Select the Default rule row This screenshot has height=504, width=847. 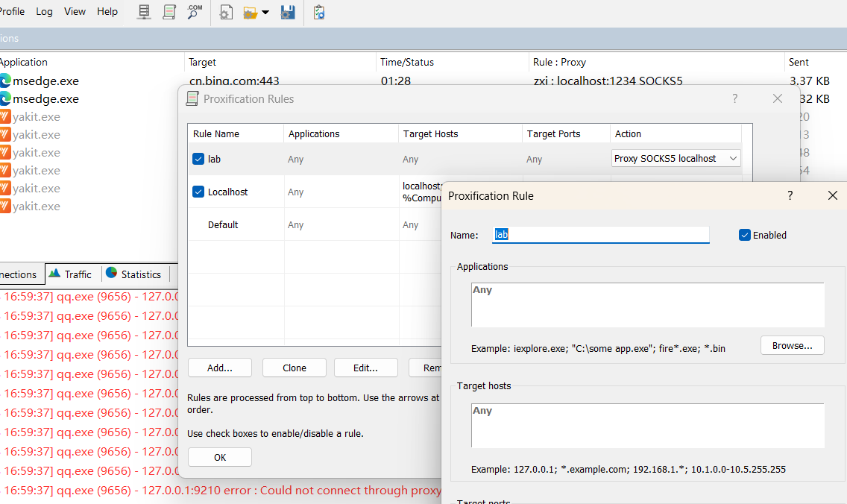(315, 224)
